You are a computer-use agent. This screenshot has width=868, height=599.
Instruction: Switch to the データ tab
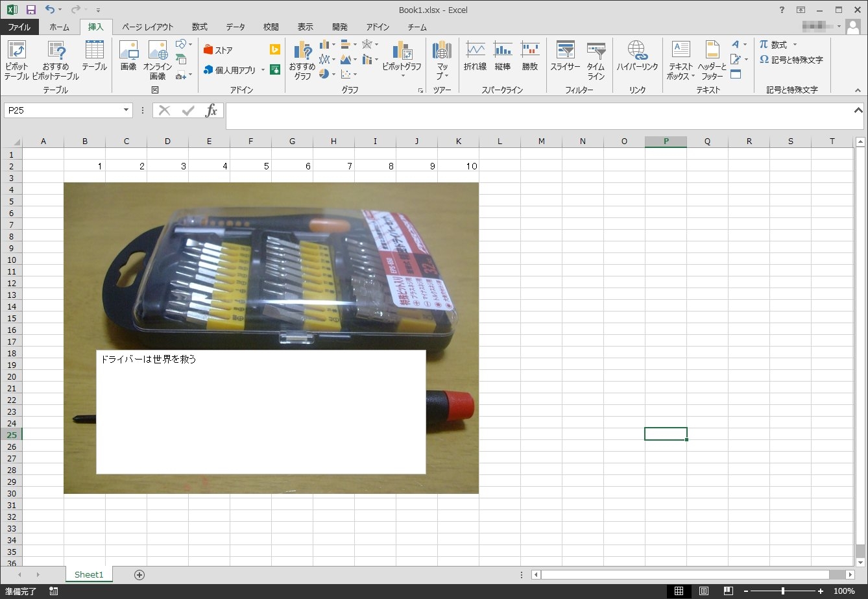(x=235, y=27)
